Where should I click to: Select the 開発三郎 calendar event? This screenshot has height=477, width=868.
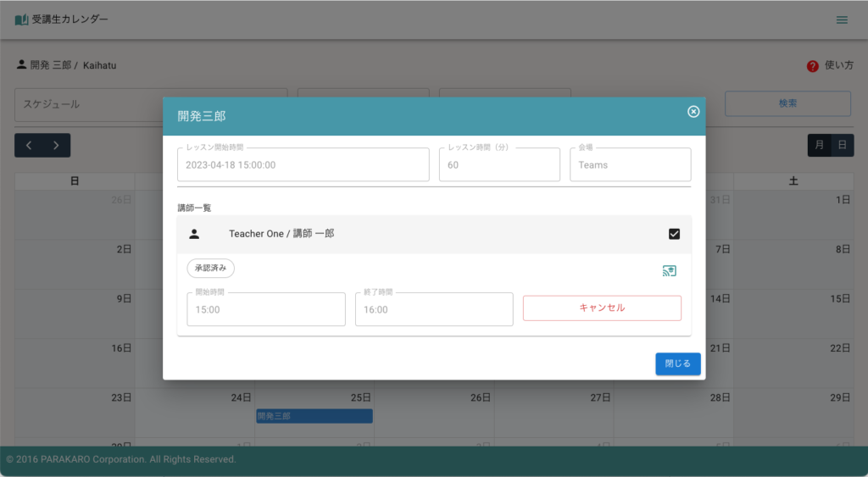(x=314, y=416)
